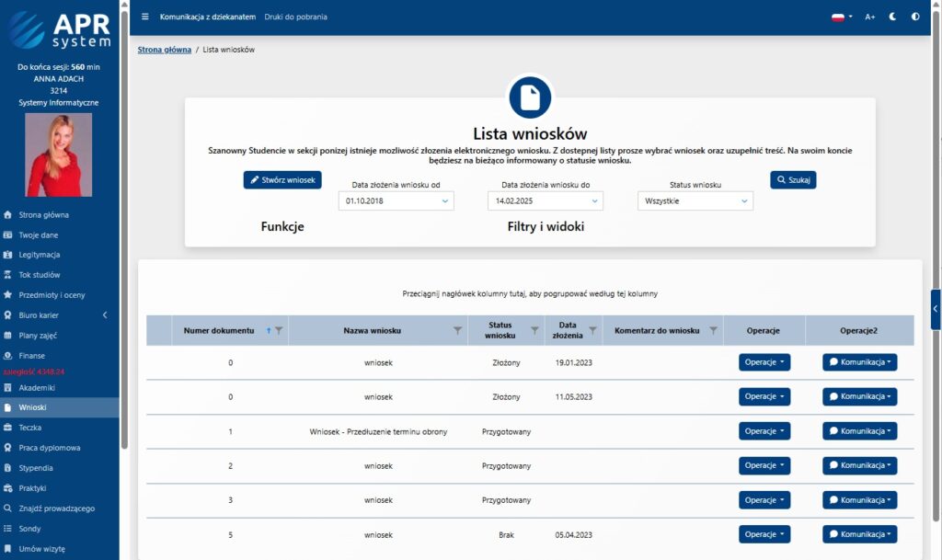Open the Polish flag language dropdown
942x560 pixels.
tap(842, 17)
